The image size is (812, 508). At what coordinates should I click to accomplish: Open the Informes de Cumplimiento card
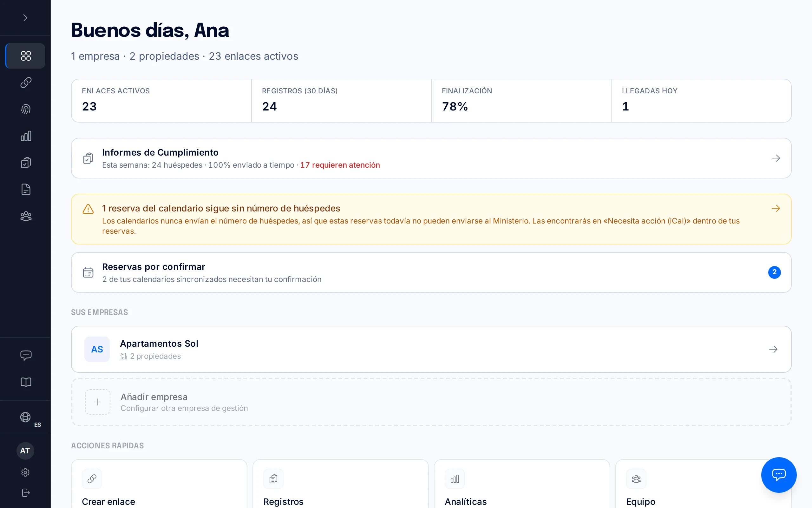431,158
